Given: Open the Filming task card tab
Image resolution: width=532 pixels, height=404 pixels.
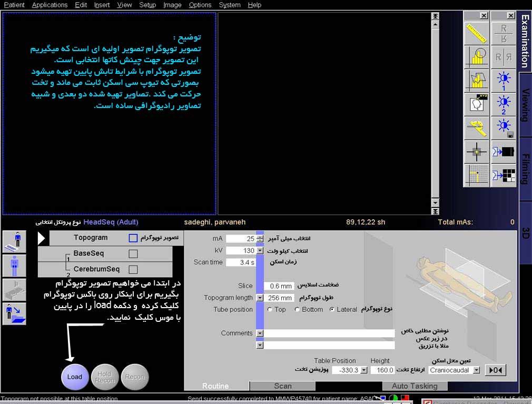Looking at the screenshot, I should pos(526,169).
